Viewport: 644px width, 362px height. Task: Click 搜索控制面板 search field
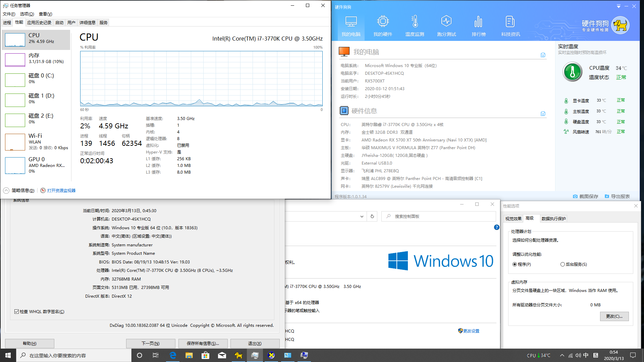click(439, 217)
